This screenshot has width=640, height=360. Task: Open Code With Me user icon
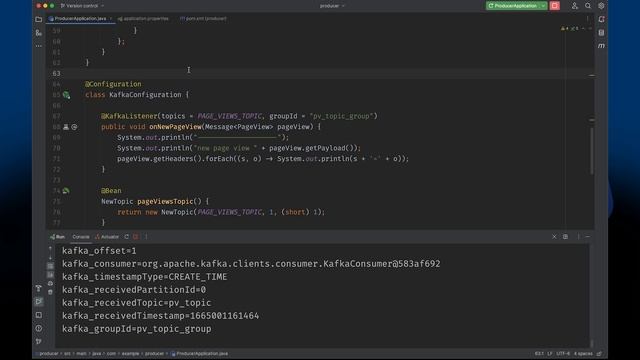(x=575, y=6)
